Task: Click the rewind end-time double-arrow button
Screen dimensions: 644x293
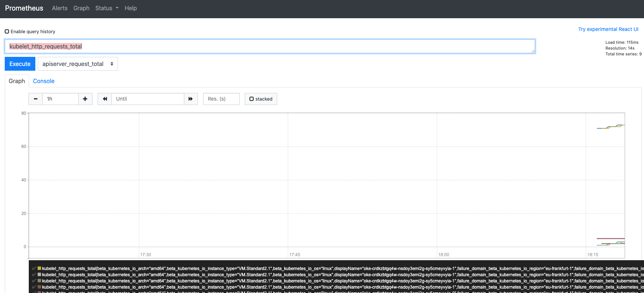Action: tap(105, 99)
